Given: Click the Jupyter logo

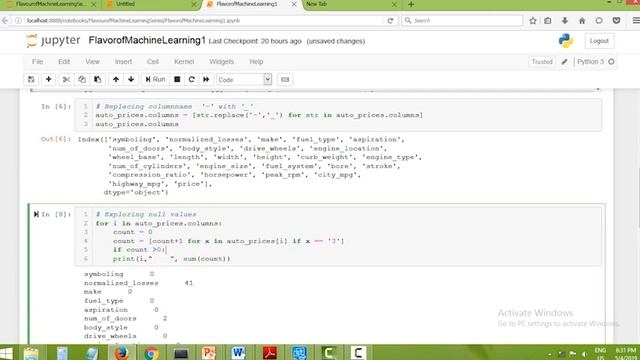Looking at the screenshot, I should tap(53, 40).
